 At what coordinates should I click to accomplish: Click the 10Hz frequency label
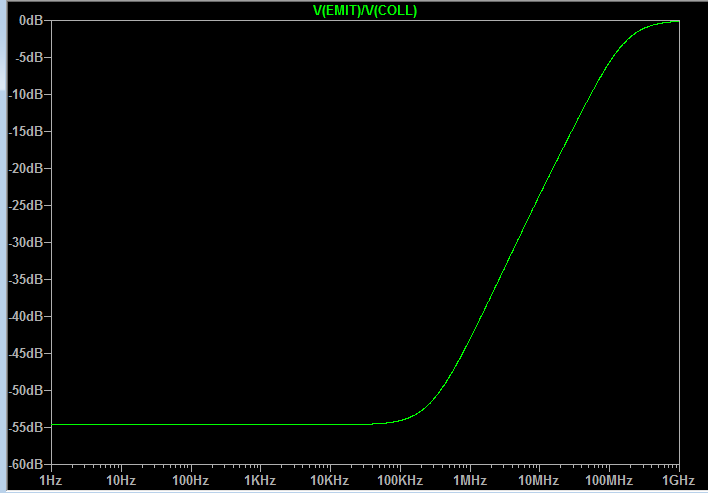(121, 480)
